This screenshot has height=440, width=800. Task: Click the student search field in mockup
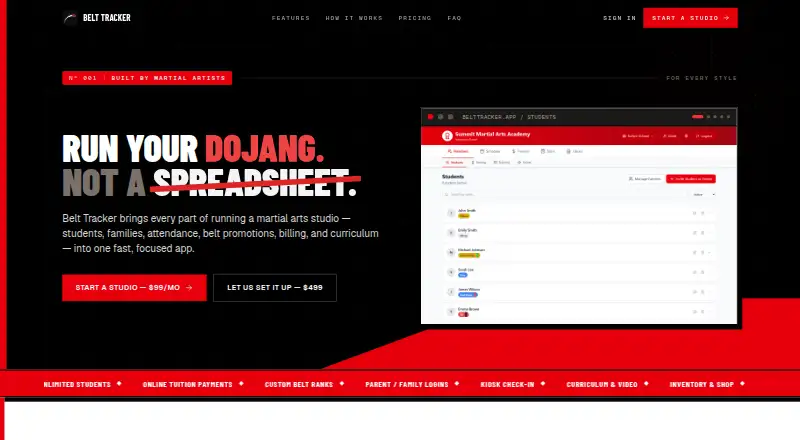[564, 194]
